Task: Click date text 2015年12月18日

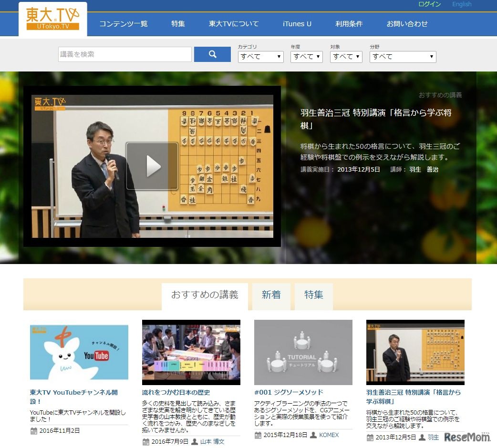Action: pos(285,435)
